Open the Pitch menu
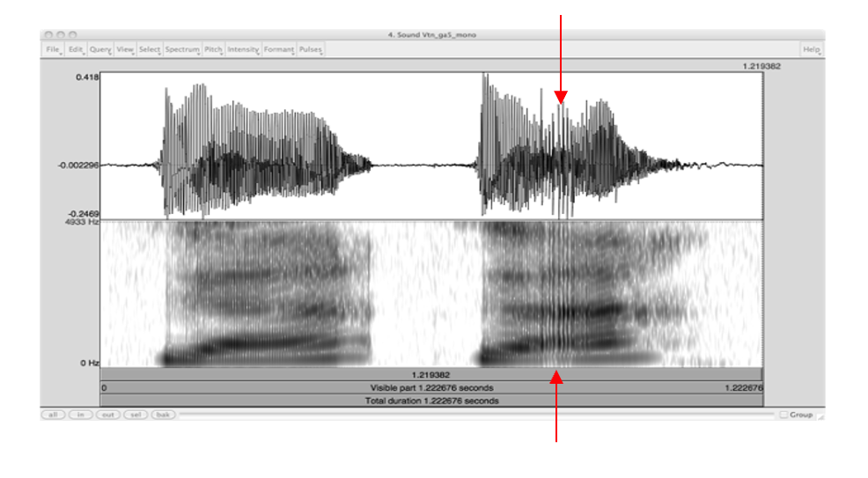868x478 pixels. pyautogui.click(x=214, y=50)
